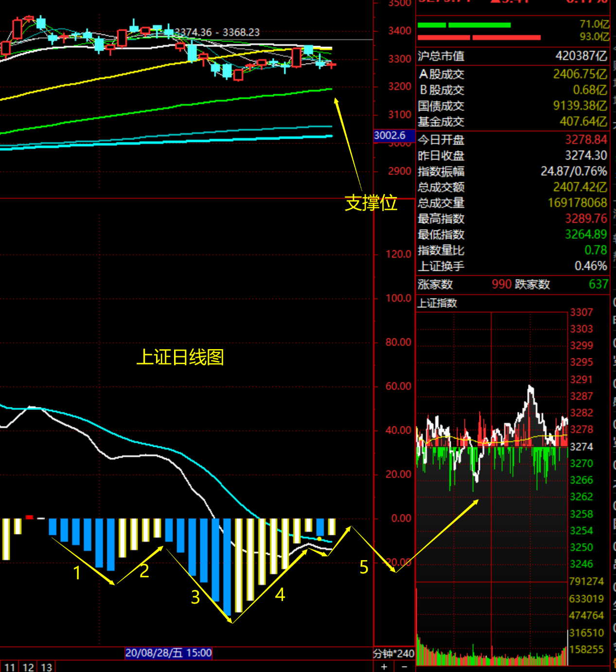This screenshot has width=616, height=672.
Task: Switch to tab 11 at the bottom
Action: [10, 667]
